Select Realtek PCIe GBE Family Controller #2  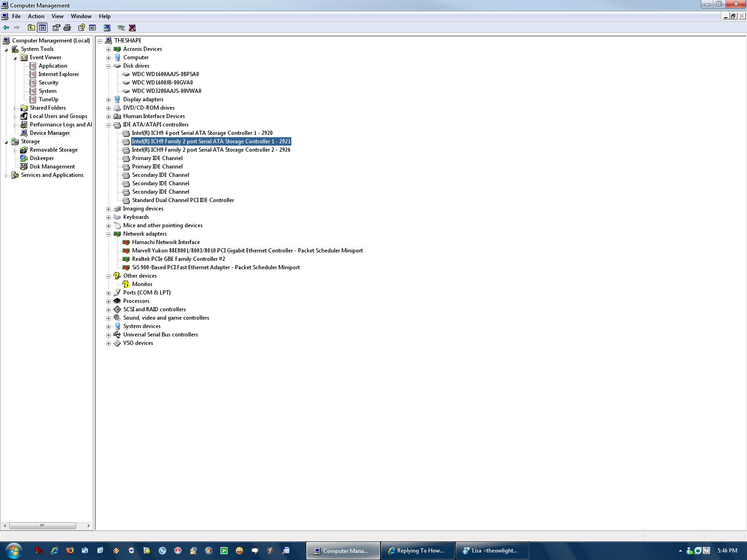tap(178, 259)
